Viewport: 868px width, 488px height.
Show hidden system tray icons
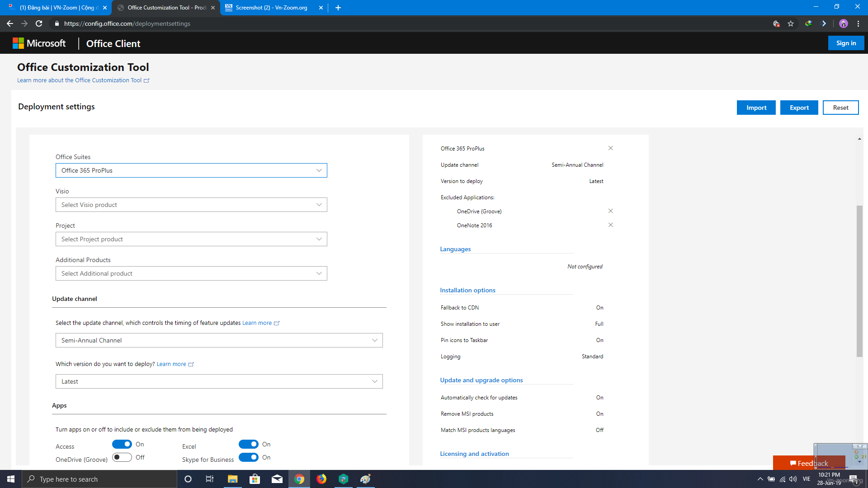pyautogui.click(x=760, y=479)
